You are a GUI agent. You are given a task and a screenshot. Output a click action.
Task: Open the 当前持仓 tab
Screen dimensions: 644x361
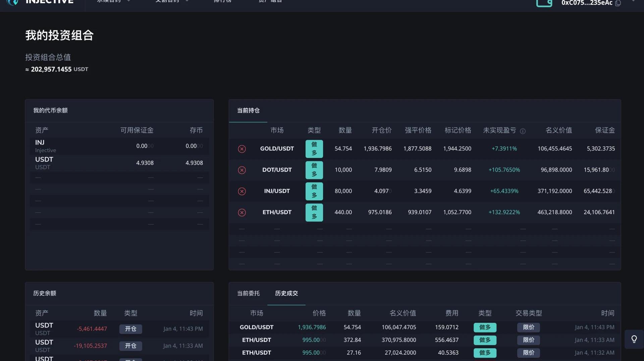[x=248, y=111]
